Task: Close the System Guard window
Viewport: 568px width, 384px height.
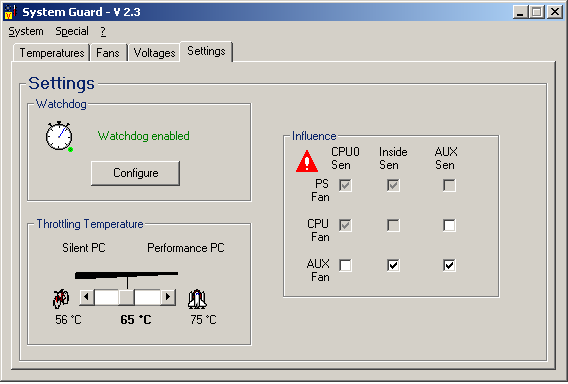Action: [555, 12]
